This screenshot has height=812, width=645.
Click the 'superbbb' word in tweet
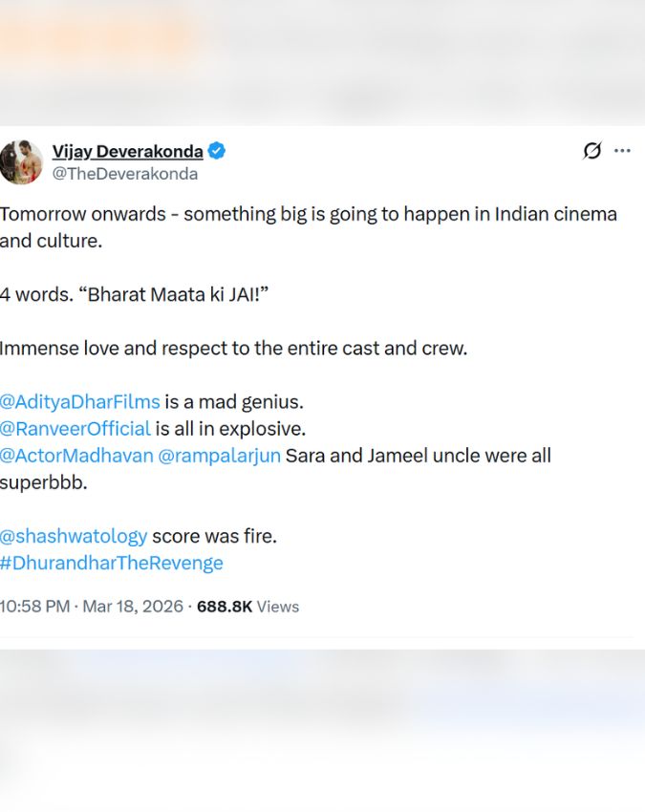click(44, 482)
